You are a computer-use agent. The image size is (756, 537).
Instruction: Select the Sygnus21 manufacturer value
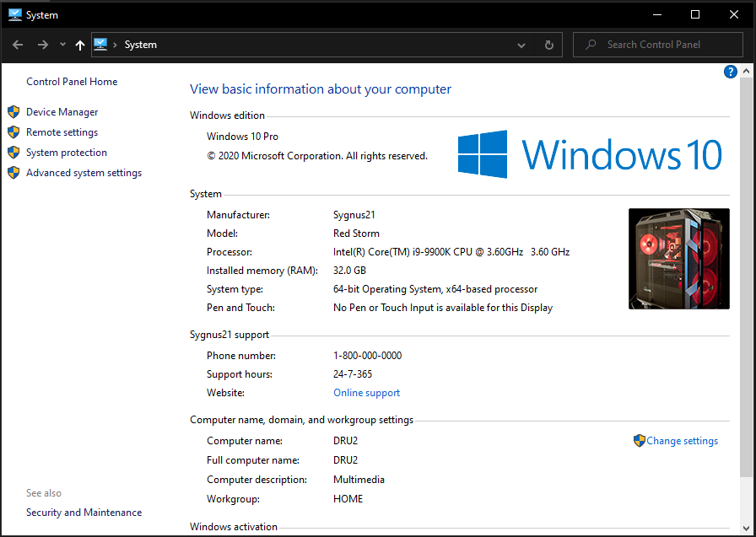(354, 215)
